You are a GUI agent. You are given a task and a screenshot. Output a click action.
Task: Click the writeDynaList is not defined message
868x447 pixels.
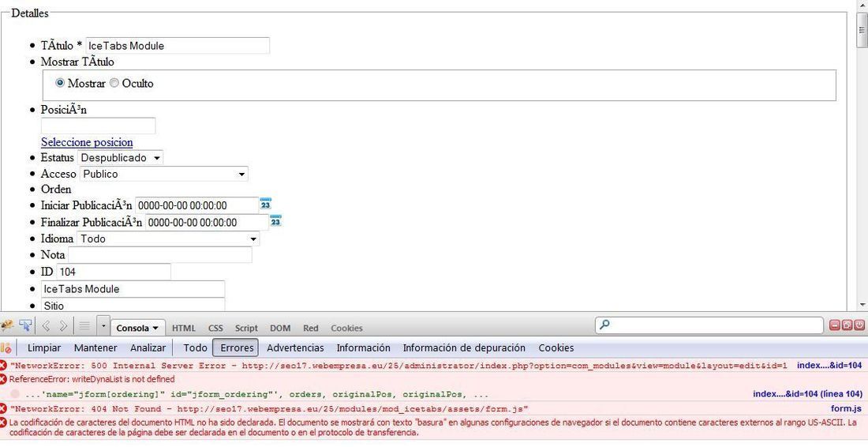coord(92,379)
